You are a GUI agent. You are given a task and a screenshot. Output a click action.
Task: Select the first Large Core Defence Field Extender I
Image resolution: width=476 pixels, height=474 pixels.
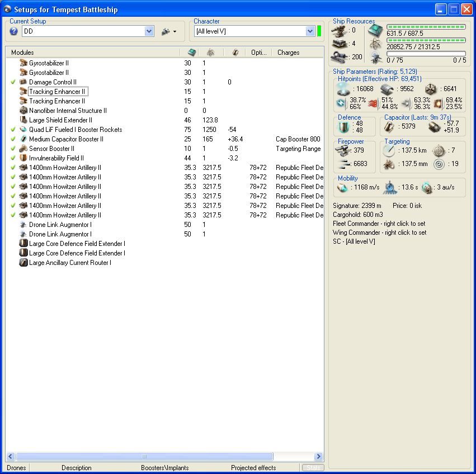coord(165,244)
